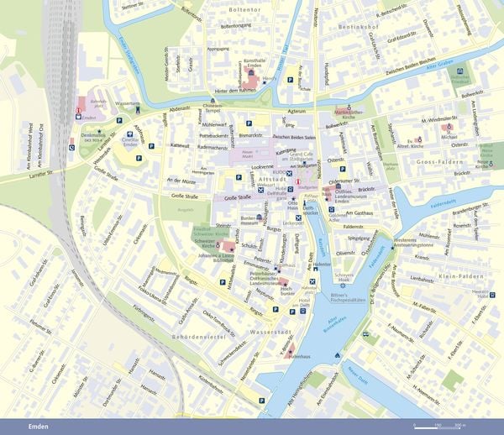This screenshot has width=504, height=435.
Task: Click the Bunkermuseum museum icon
Action: click(259, 217)
